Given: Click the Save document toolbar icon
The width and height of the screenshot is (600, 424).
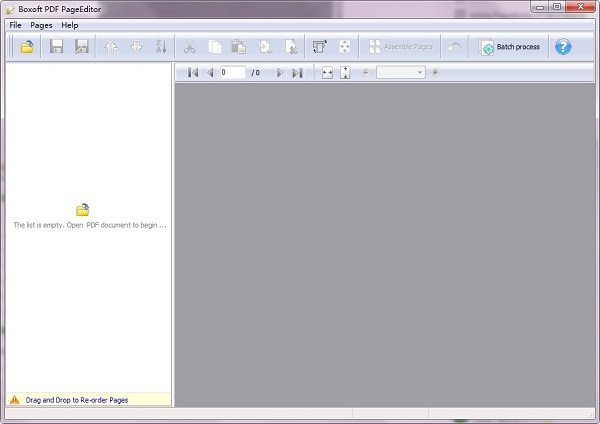Looking at the screenshot, I should 57,47.
